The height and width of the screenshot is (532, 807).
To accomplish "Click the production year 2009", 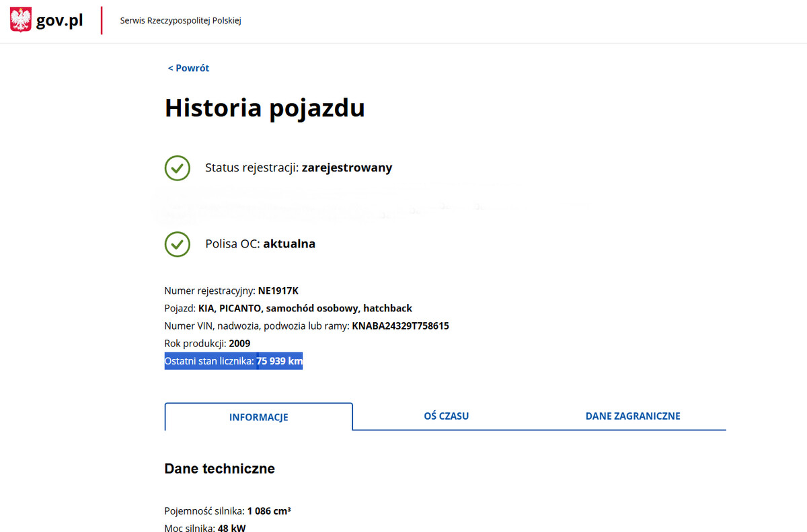I will coord(239,344).
